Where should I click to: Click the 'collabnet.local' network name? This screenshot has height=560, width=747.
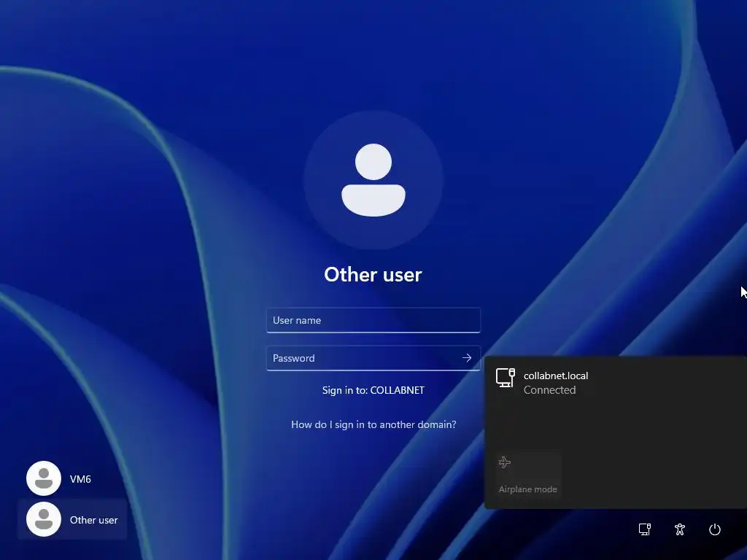(556, 376)
